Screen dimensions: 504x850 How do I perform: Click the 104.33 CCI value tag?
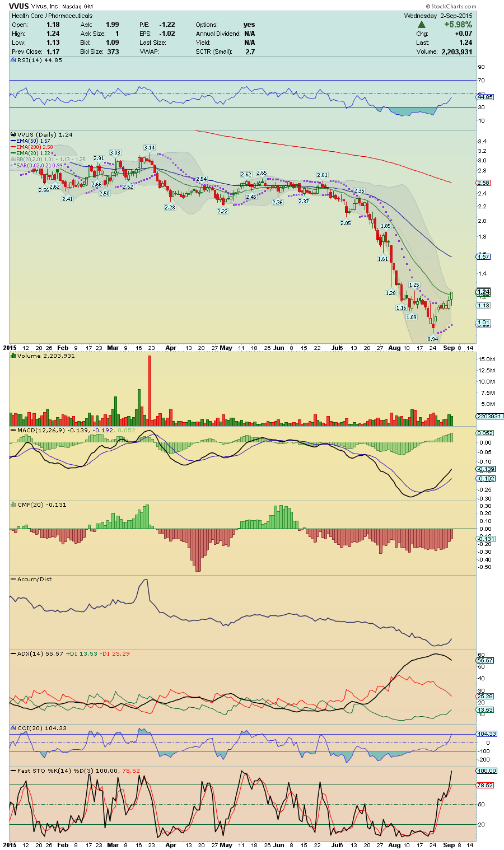tap(486, 734)
